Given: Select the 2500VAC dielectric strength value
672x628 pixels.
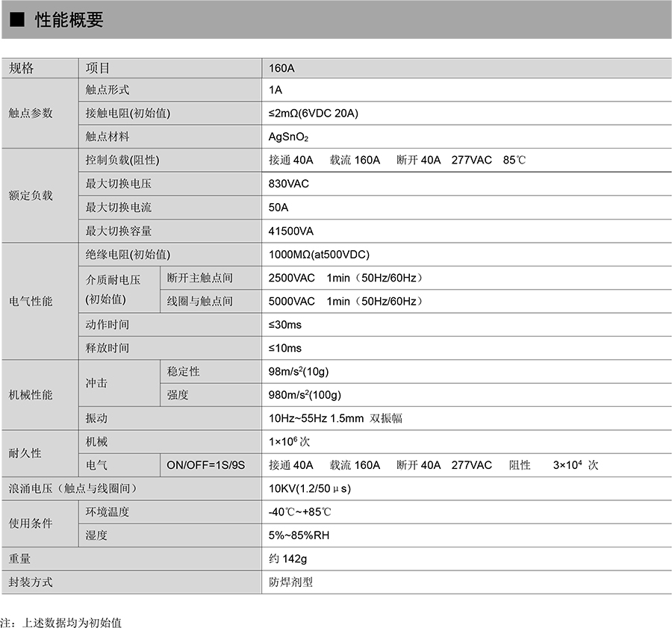Looking at the screenshot, I should tap(291, 278).
